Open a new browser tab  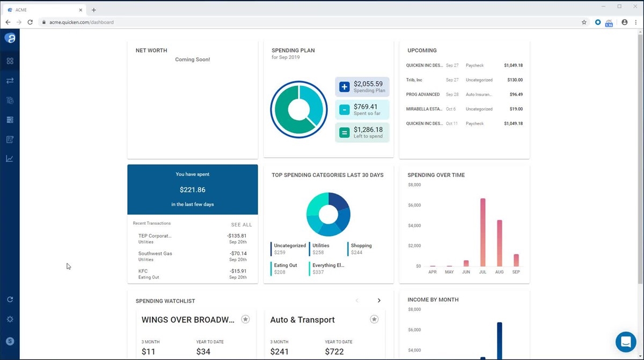click(x=94, y=10)
